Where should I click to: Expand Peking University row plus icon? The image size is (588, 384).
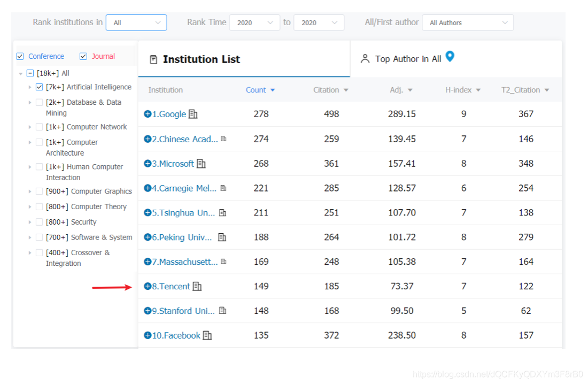pyautogui.click(x=148, y=237)
